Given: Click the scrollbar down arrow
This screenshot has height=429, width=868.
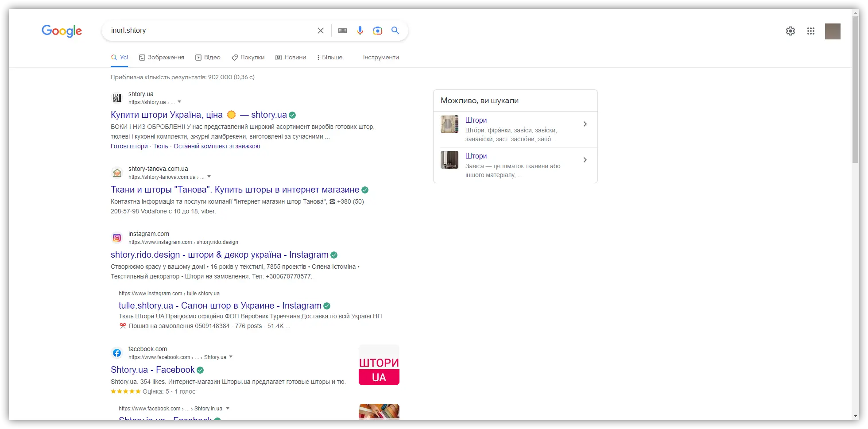Looking at the screenshot, I should coord(856,417).
